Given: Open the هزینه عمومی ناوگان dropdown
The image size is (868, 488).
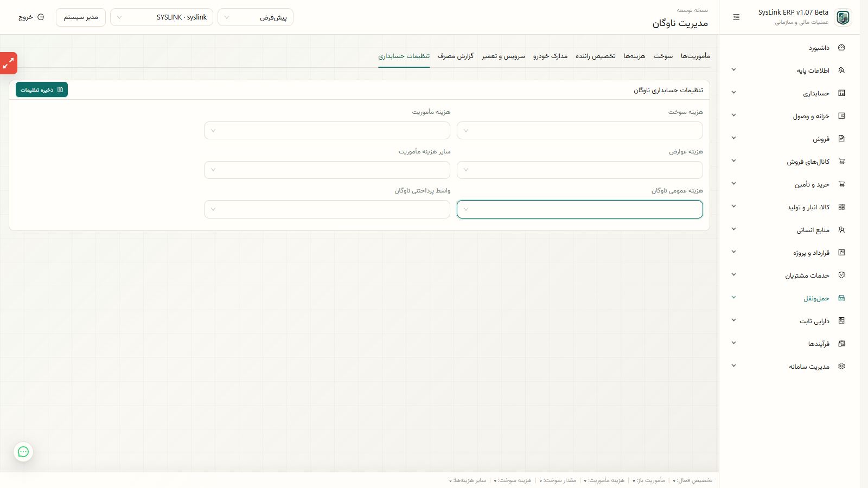Looking at the screenshot, I should 580,209.
